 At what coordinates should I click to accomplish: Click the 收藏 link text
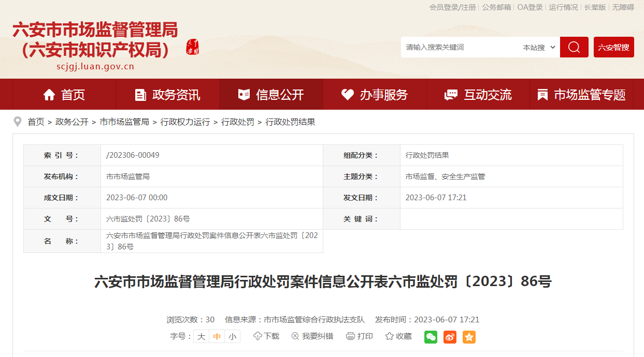pyautogui.click(x=404, y=336)
